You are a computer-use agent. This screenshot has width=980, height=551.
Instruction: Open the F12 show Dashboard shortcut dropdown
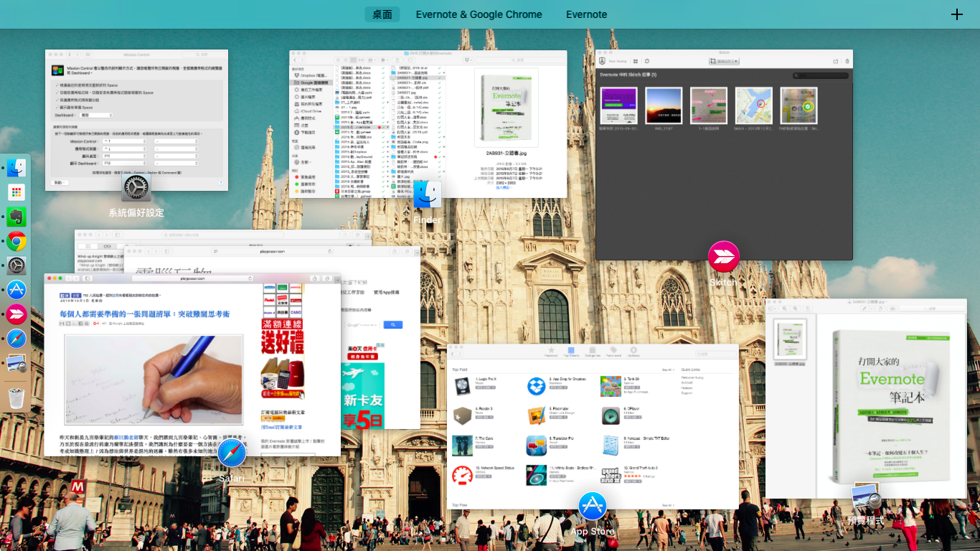pyautogui.click(x=124, y=163)
